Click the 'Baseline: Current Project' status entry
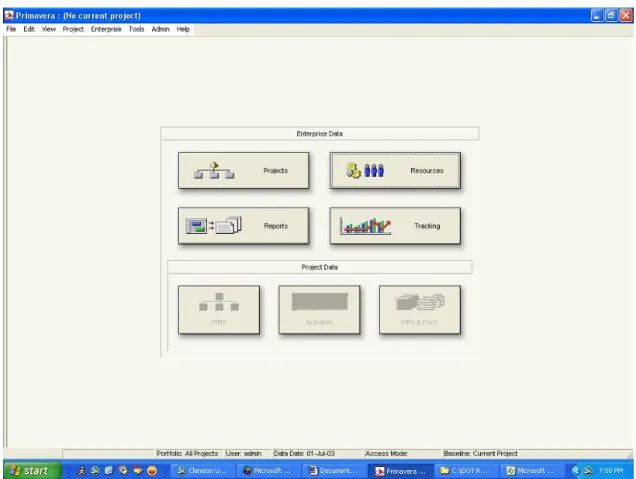 click(x=481, y=453)
